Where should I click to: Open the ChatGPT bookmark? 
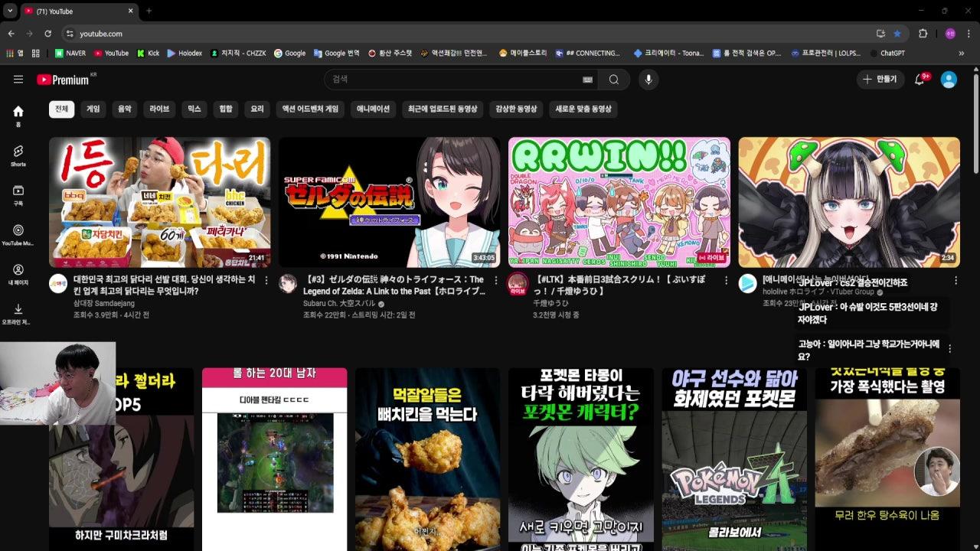coord(887,54)
